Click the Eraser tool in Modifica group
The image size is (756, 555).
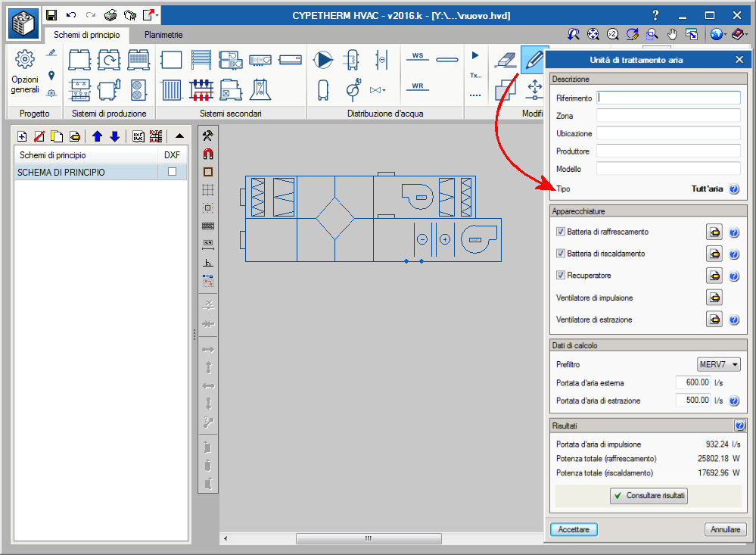click(x=506, y=60)
